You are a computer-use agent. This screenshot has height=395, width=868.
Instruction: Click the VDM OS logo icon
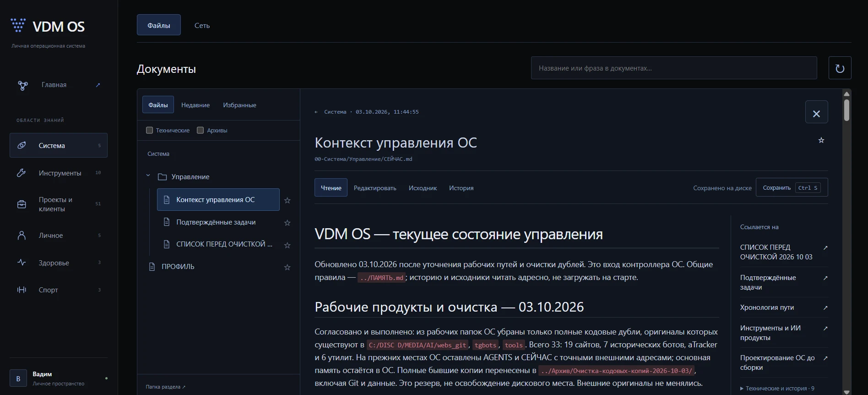[x=18, y=25]
